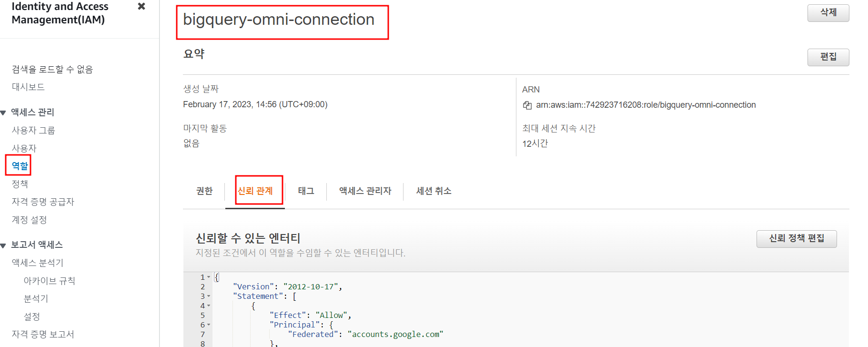Open 계정 설정 in the sidebar
This screenshot has width=868, height=347.
coord(29,220)
